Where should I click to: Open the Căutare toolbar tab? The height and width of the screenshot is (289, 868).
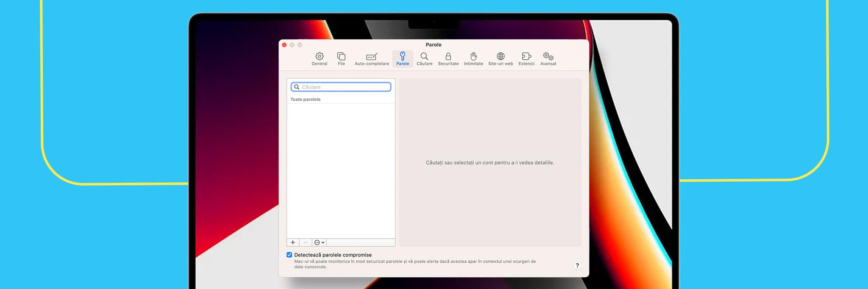tap(424, 59)
